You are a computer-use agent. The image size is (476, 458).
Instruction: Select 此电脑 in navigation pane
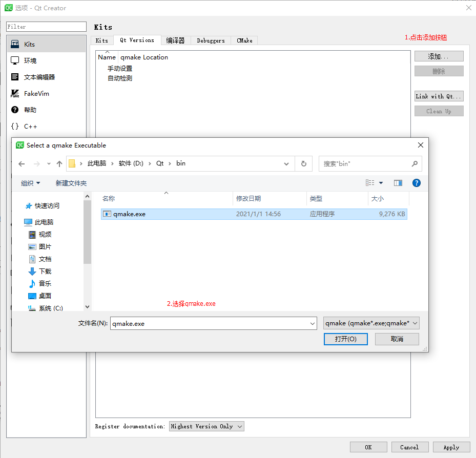[39, 222]
